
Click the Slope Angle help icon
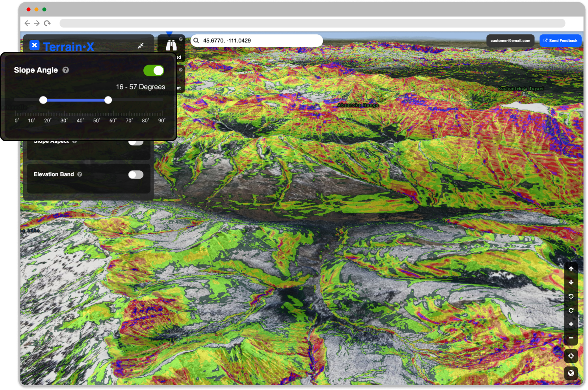(65, 70)
